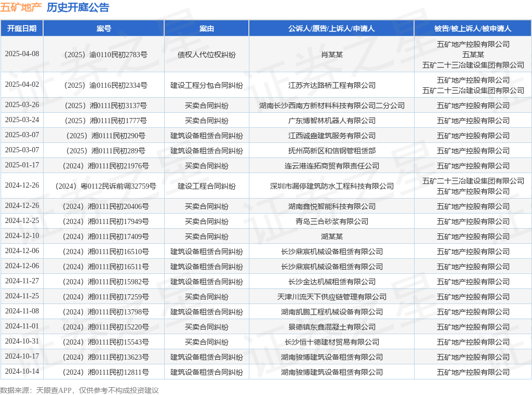The height and width of the screenshot is (395, 532).
Task: Click plaintiff 广东博智林机器人有限公司
Action: (x=332, y=121)
